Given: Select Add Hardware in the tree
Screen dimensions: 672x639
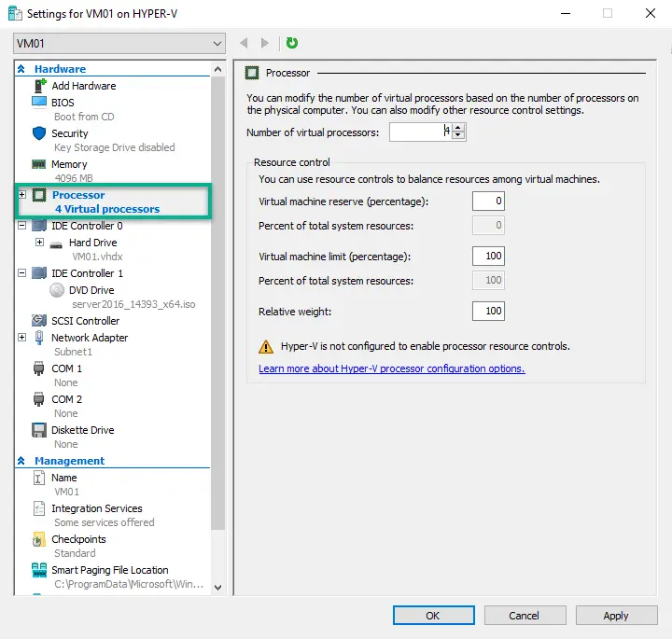Looking at the screenshot, I should (x=84, y=86).
